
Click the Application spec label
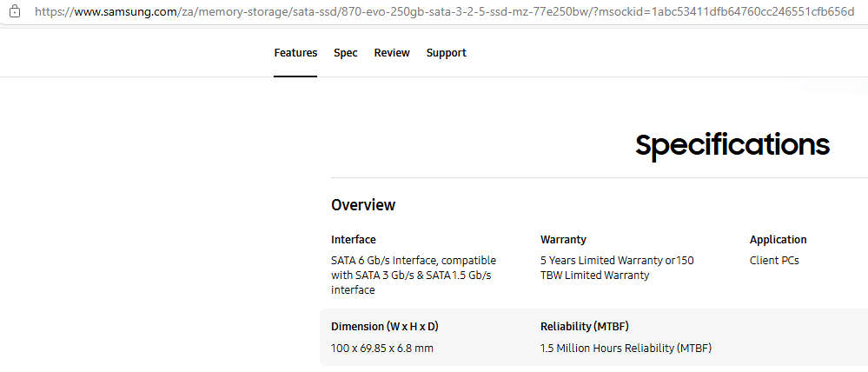(x=778, y=240)
